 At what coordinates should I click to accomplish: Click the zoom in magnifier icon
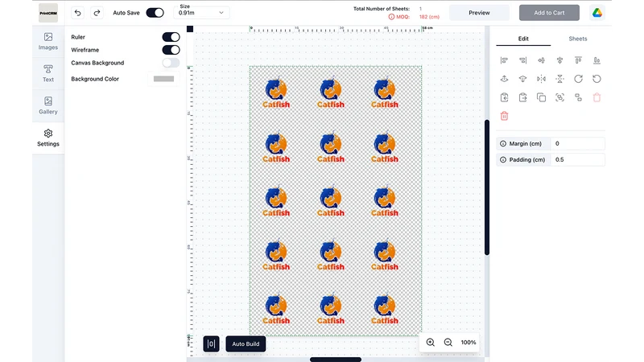click(431, 343)
